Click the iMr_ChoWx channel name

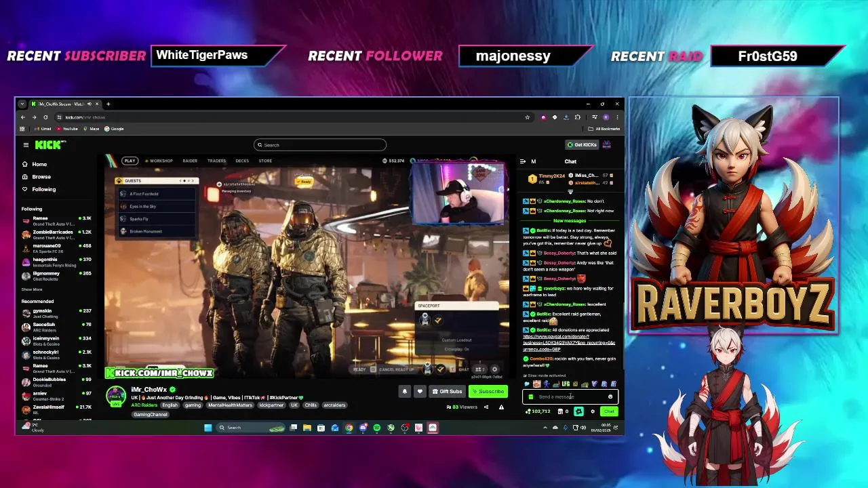(149, 390)
